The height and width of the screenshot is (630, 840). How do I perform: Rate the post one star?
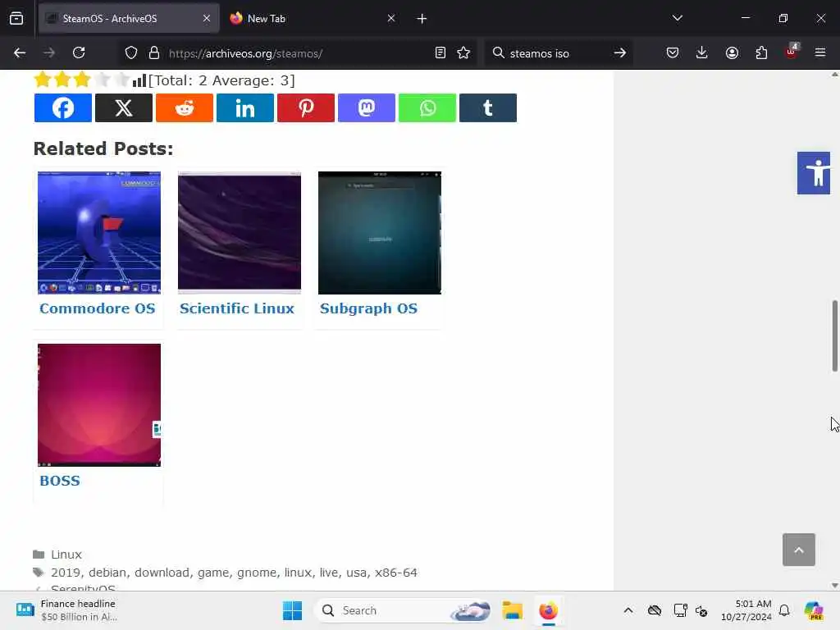coord(43,80)
